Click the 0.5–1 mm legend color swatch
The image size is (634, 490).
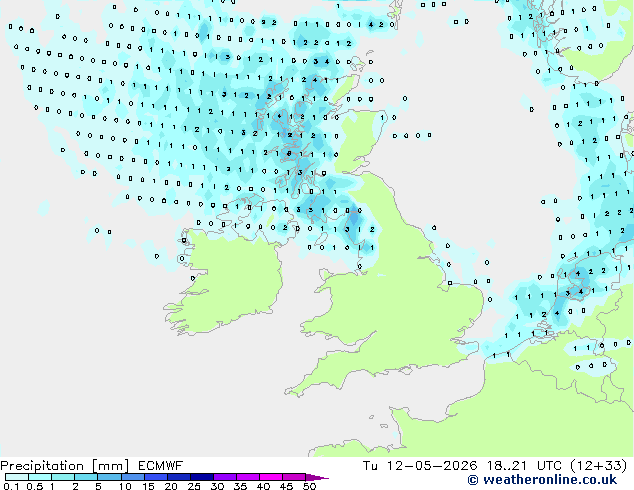pyautogui.click(x=40, y=477)
